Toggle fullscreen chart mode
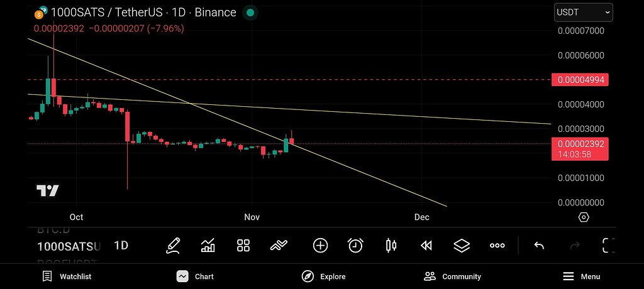644x289 pixels. point(608,245)
